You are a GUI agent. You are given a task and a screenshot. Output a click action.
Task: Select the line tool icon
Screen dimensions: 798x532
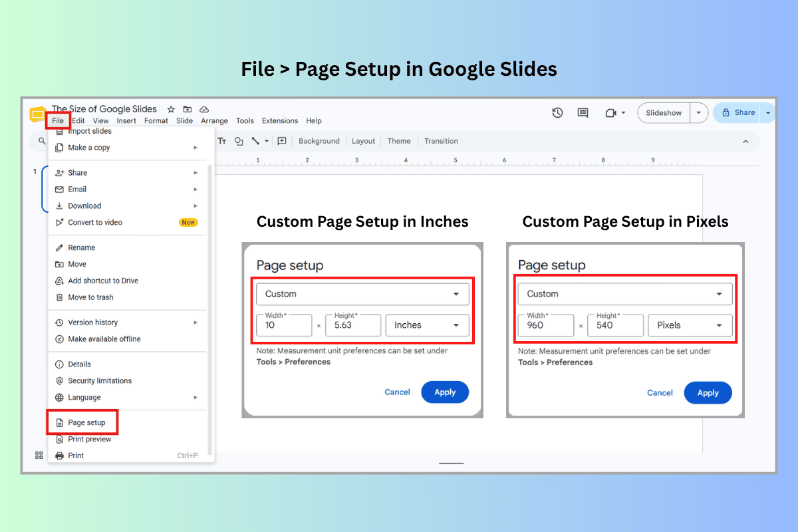tap(255, 141)
